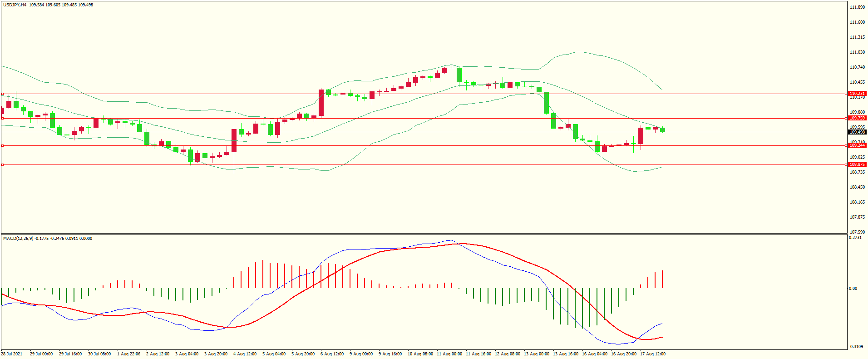Click the 0.00 MACD scale value
This screenshot has height=359, width=868.
pyautogui.click(x=853, y=289)
